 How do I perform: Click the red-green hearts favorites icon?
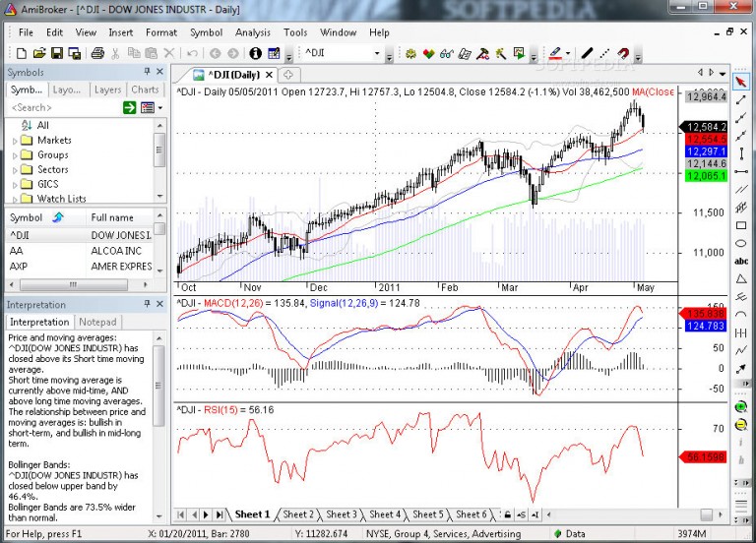tap(428, 53)
